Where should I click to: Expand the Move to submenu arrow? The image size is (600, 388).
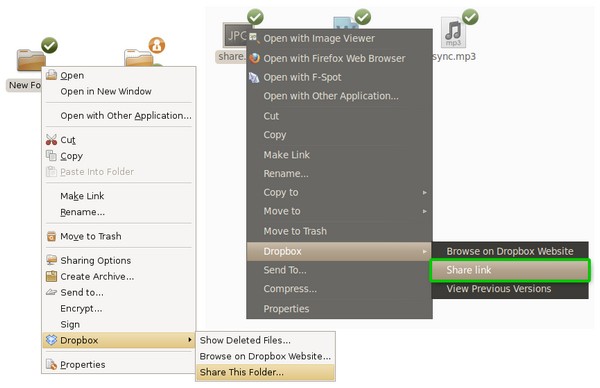pos(424,211)
